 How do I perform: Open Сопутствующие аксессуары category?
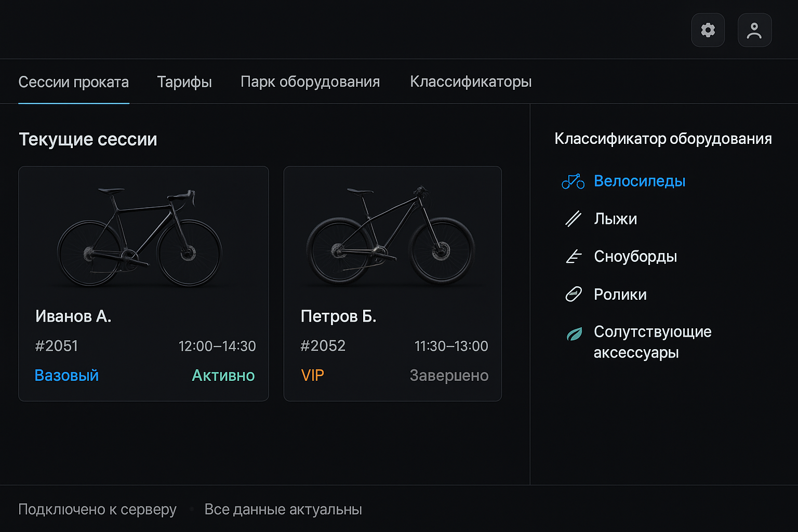tap(653, 342)
